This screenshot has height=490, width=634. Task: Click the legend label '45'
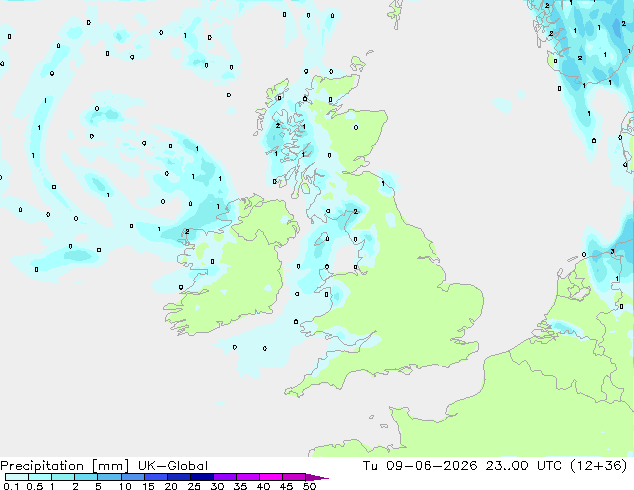tap(286, 486)
